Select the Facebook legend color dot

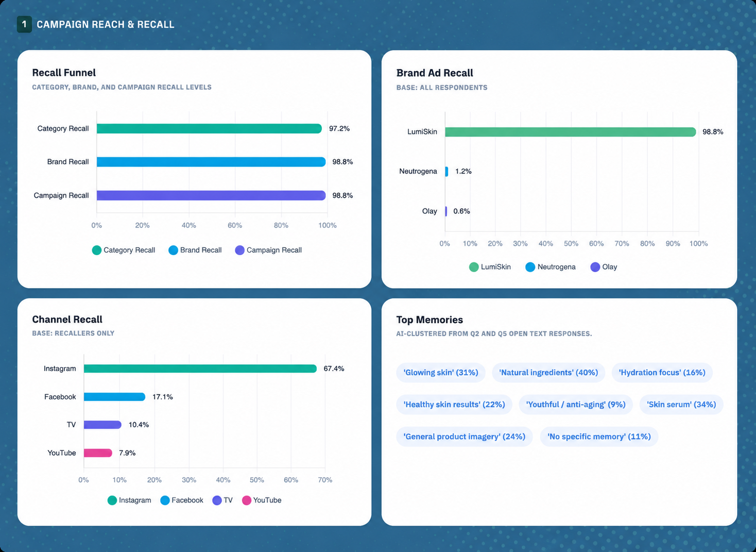165,500
